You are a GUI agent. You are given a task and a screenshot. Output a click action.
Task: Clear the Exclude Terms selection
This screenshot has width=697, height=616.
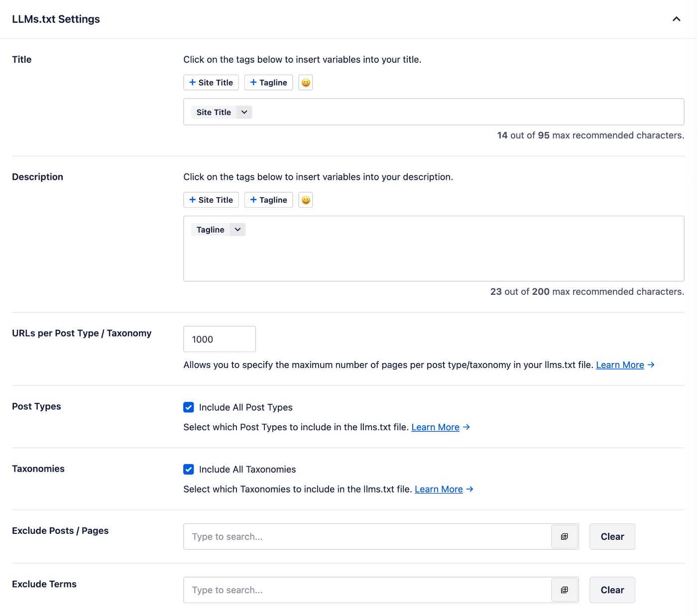612,590
